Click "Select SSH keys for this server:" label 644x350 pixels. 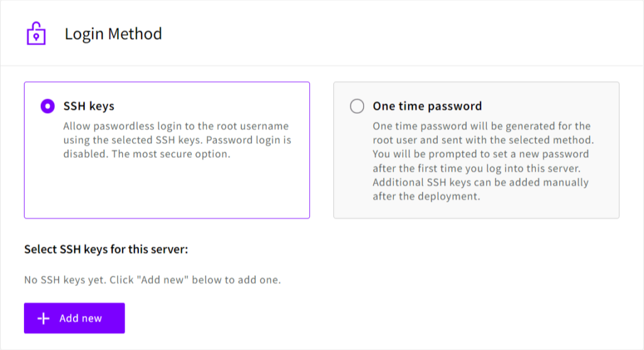click(106, 249)
